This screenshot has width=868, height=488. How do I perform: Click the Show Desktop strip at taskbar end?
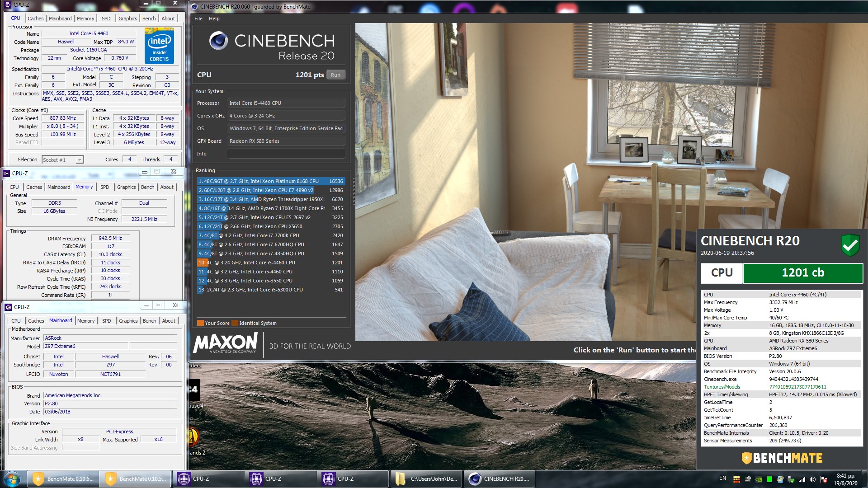pyautogui.click(x=864, y=479)
